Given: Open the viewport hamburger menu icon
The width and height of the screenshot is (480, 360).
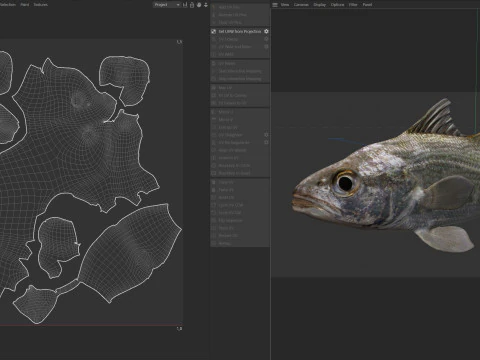Looking at the screenshot, I should [275, 5].
